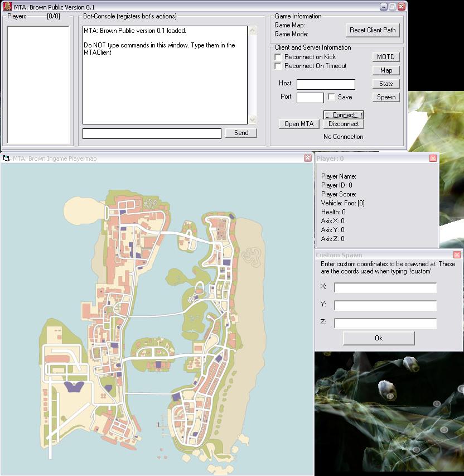Toggle Reconnect On Timeout option

(x=278, y=66)
